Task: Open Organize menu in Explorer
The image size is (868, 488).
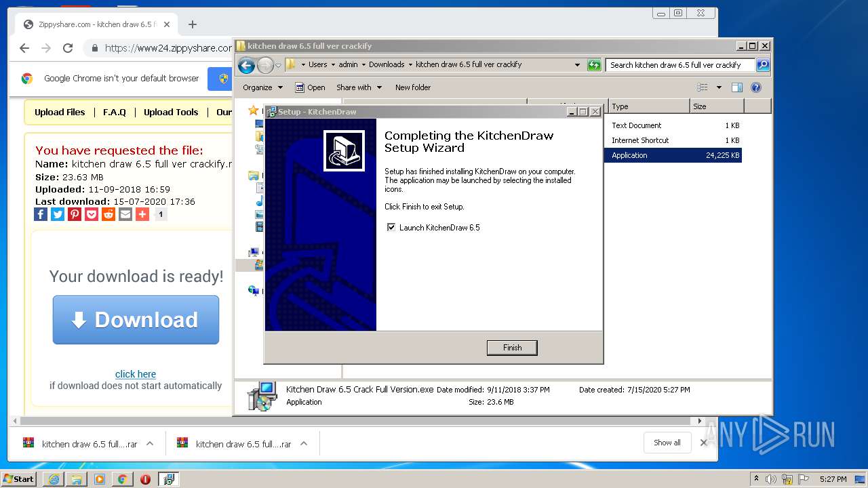Action: click(x=262, y=87)
